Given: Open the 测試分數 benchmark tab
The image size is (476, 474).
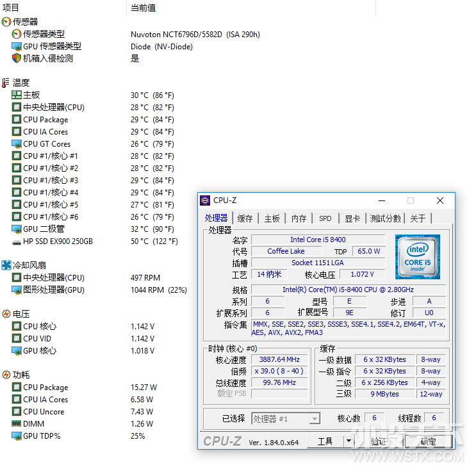Looking at the screenshot, I should click(x=385, y=218).
